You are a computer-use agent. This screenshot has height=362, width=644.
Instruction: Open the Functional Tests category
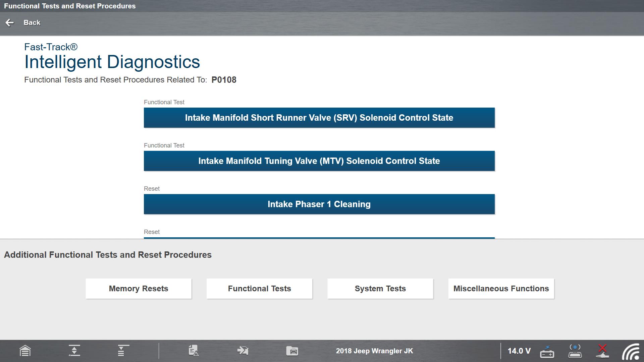pos(259,289)
